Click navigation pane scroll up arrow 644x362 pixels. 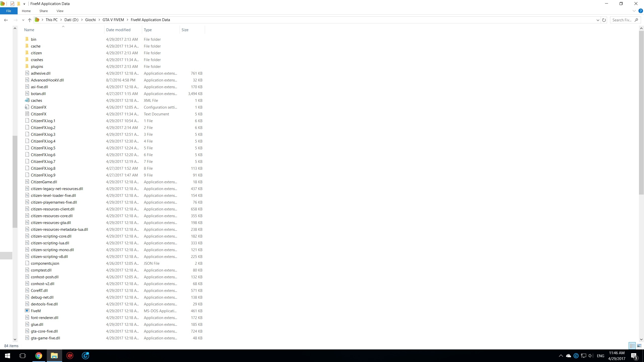[15, 28]
